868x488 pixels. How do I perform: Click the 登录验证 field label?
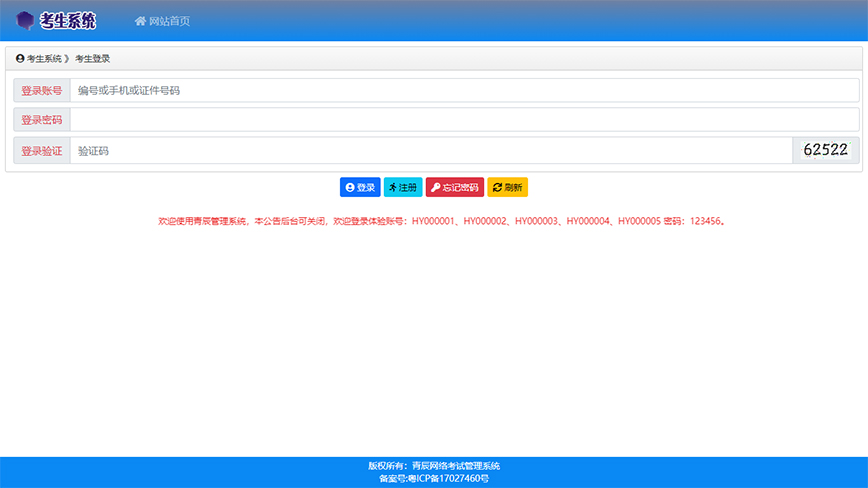[42, 151]
